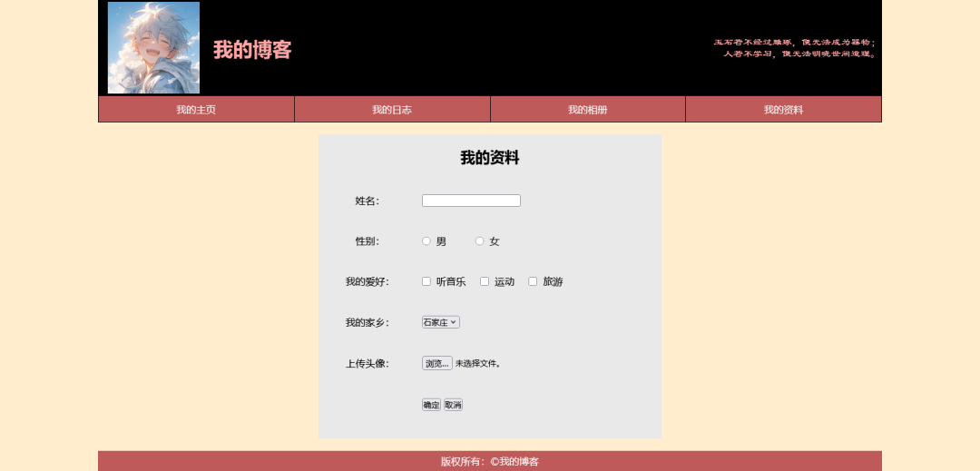Viewport: 980px width, 471px height.
Task: Expand the 石家庄 hometown dropdown
Action: tap(441, 322)
